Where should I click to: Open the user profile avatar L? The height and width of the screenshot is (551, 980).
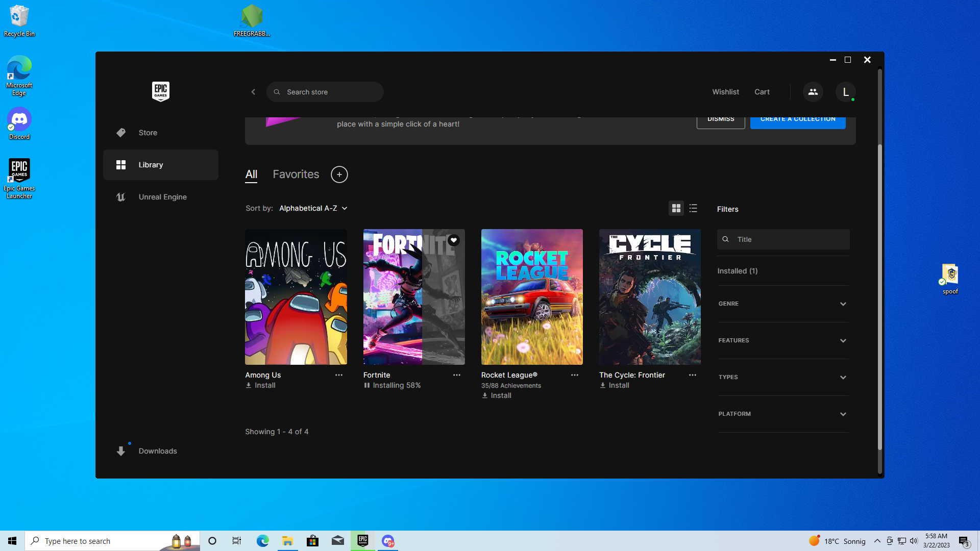point(845,92)
